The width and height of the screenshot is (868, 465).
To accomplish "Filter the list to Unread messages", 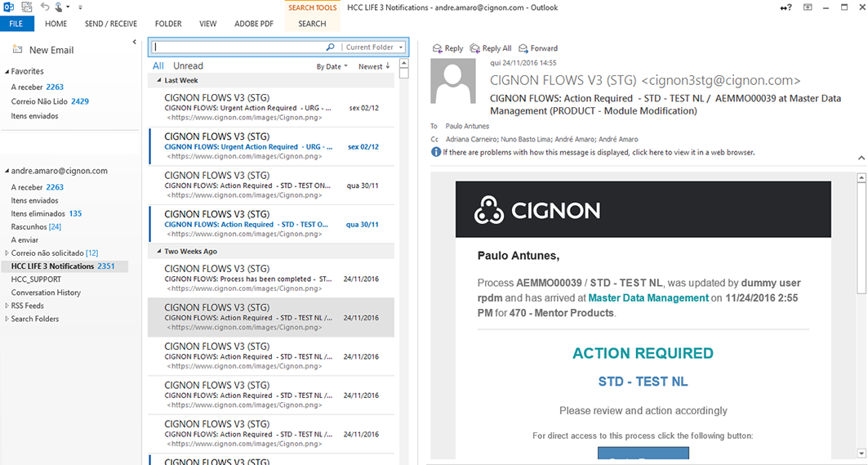I will click(x=188, y=66).
